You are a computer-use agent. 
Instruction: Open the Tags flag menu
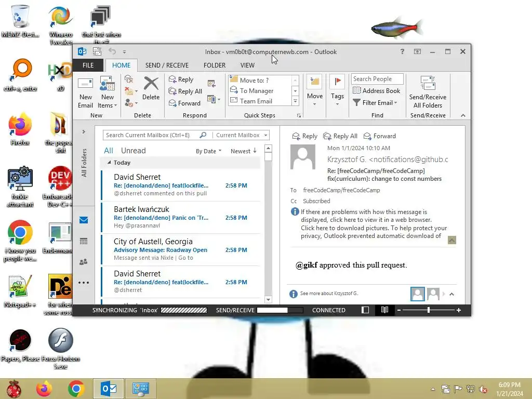pos(337,91)
